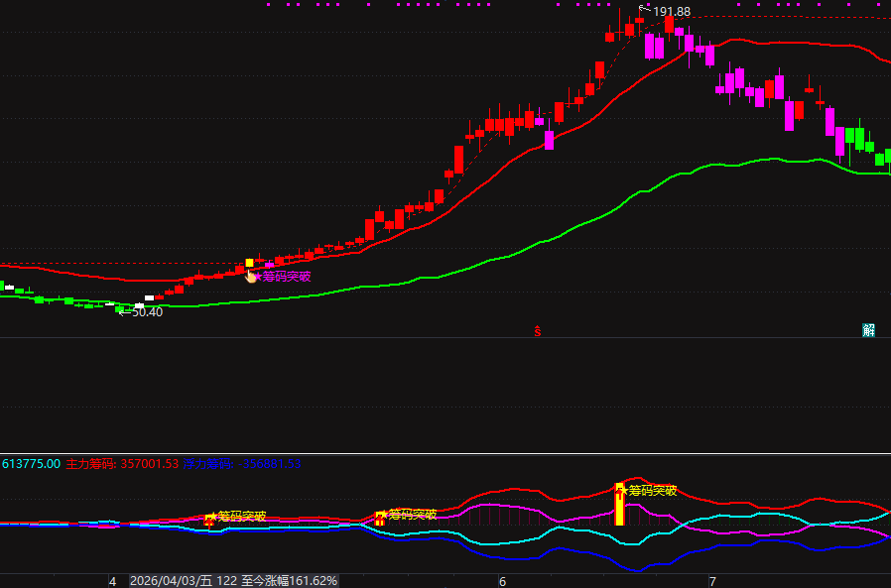Click the yellow 筹码突破 label beside the tall yellow bar

click(x=652, y=490)
